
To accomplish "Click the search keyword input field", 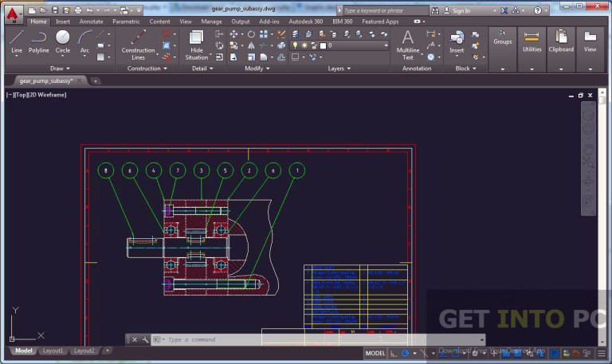I will 385,10.
